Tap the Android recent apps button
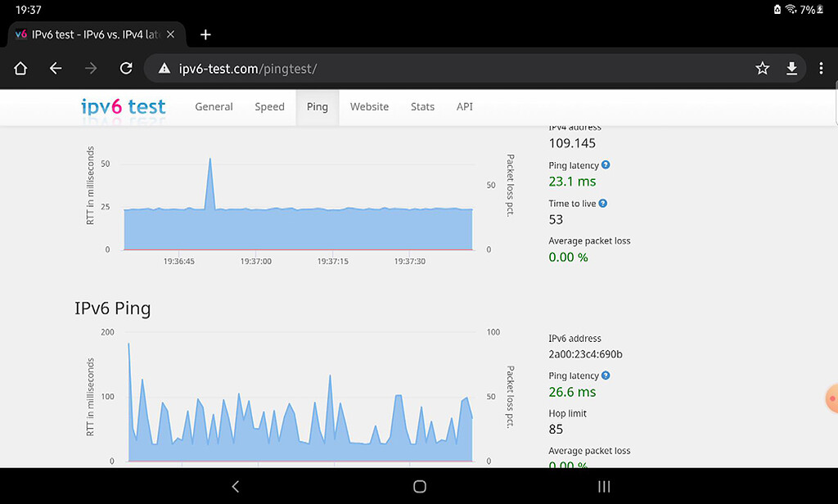838x504 pixels. click(x=604, y=487)
